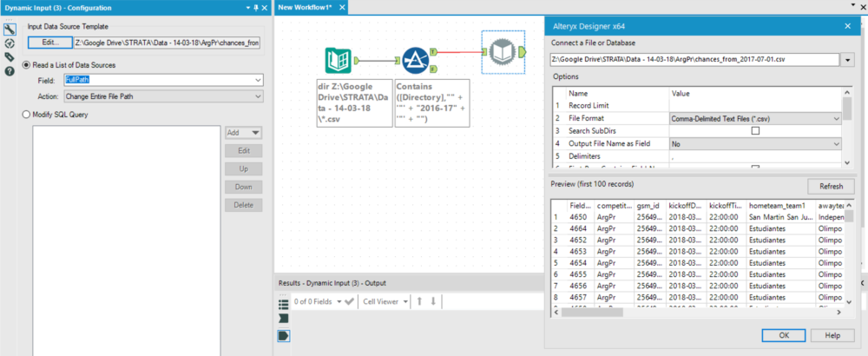The width and height of the screenshot is (868, 356).
Task: Click the Filter tool True output anchor
Action: [434, 52]
